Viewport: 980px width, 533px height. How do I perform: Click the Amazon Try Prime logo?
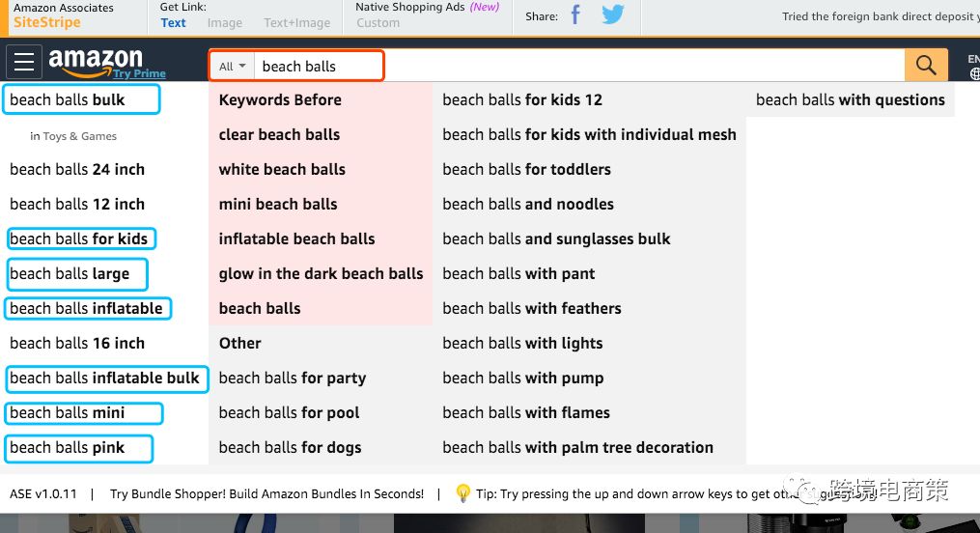click(107, 63)
